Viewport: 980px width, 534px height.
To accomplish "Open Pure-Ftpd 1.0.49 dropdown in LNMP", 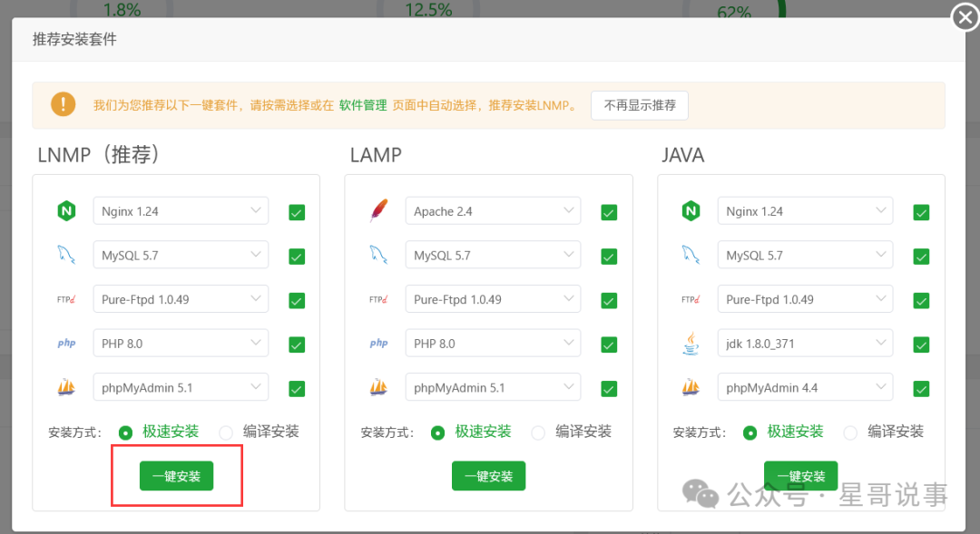I will (x=181, y=299).
